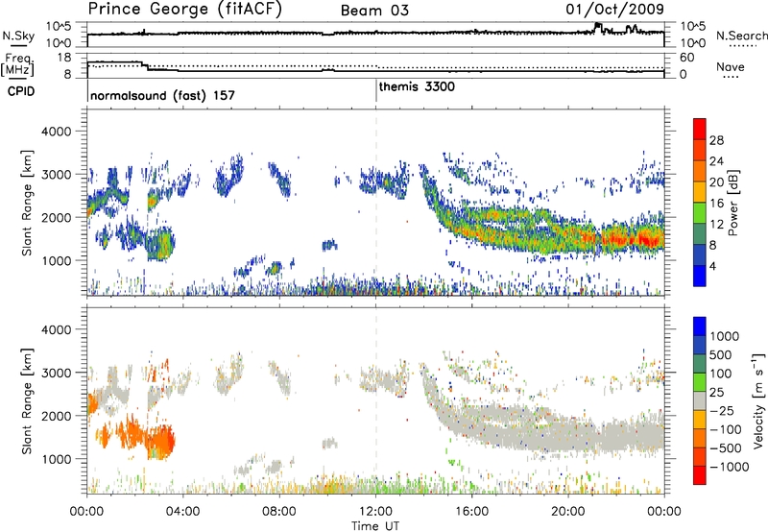
Task: Select the yellow-orange 16–20 dB Power colorbar segment
Action: tap(700, 192)
